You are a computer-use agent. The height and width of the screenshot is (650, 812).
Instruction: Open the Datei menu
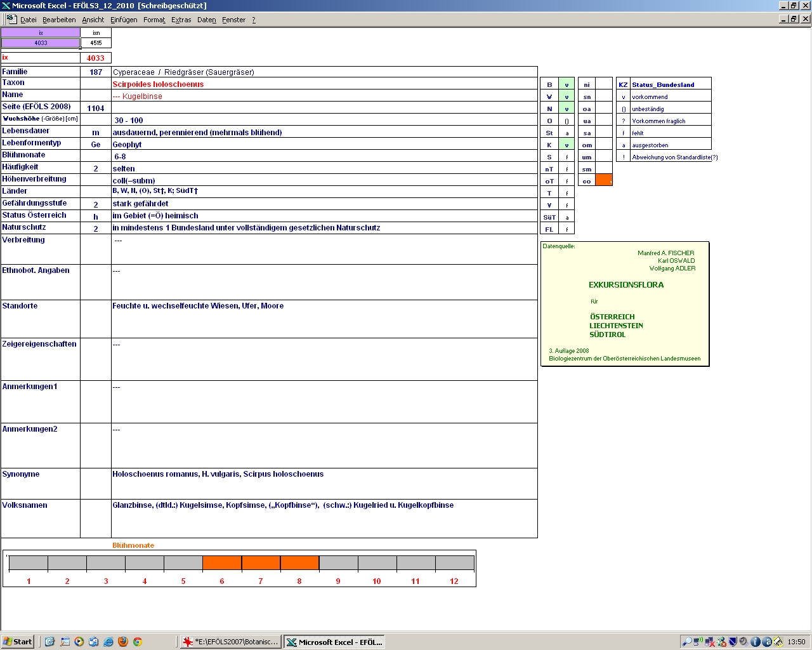(x=29, y=20)
